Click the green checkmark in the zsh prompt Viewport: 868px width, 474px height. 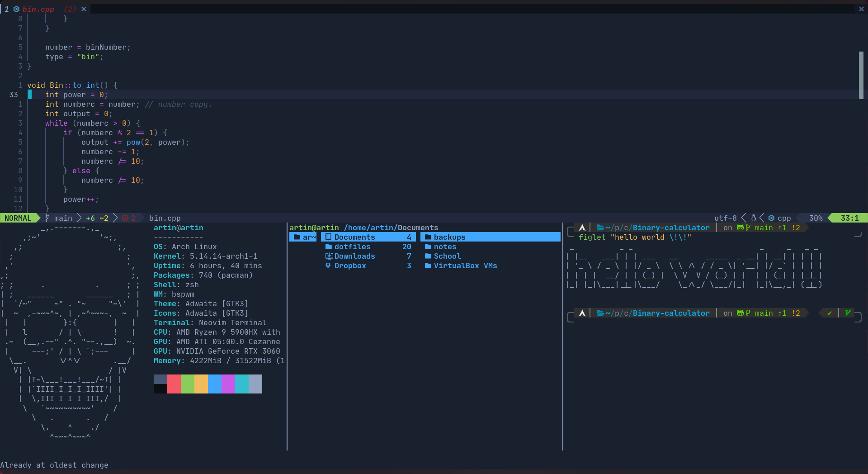pos(830,313)
